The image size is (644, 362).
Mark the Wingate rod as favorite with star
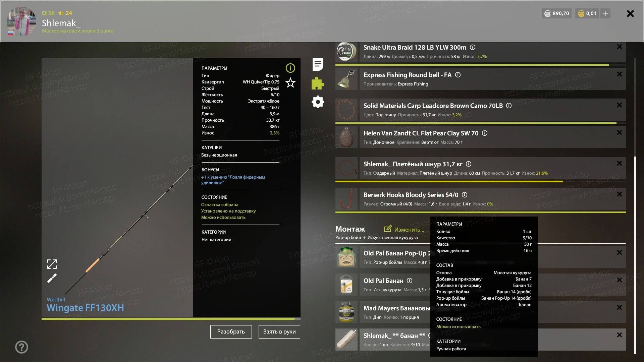290,82
